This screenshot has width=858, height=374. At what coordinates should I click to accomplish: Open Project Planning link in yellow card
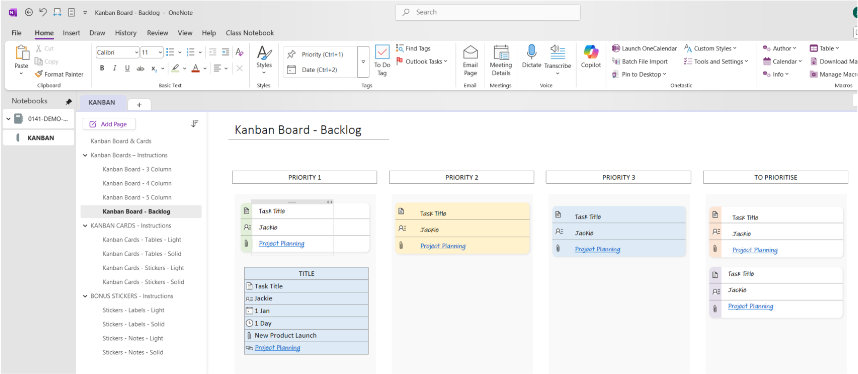pyautogui.click(x=443, y=246)
